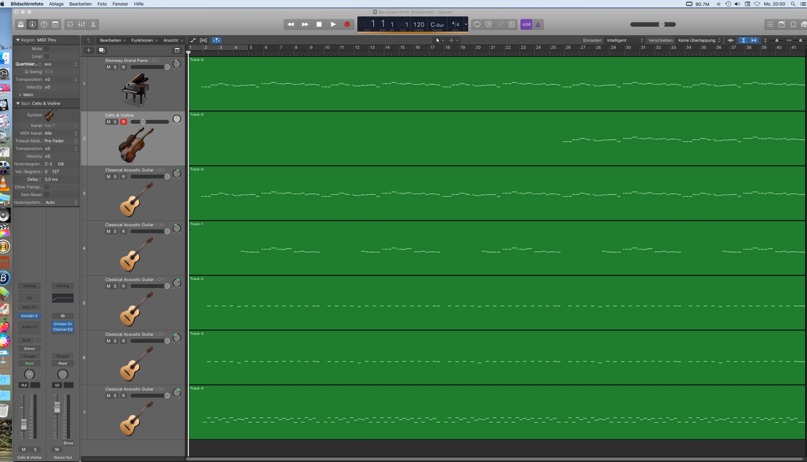807x462 pixels.
Task: Open the List Editors button
Action: pyautogui.click(x=770, y=24)
